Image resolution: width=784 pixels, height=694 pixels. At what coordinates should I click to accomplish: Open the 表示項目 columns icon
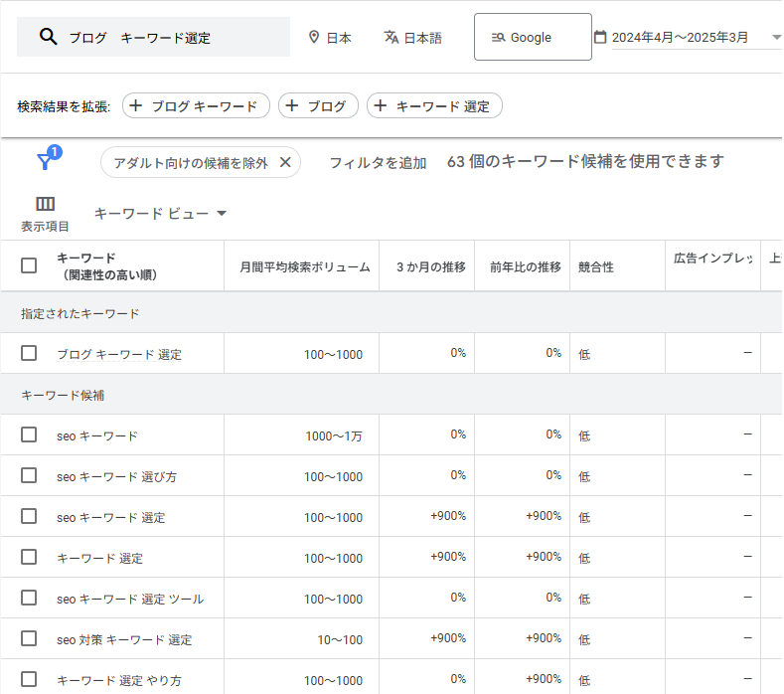coord(45,204)
